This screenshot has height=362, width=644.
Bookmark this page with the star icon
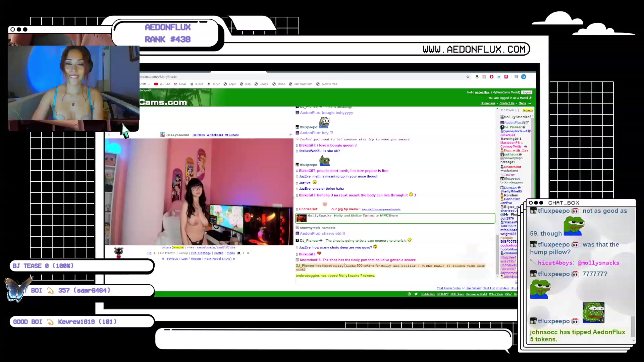point(468,77)
